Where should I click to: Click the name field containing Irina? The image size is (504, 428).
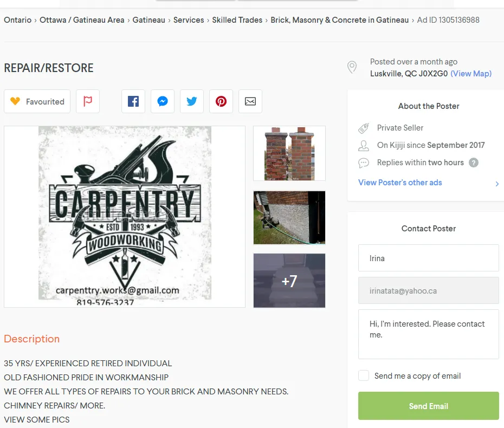point(429,258)
